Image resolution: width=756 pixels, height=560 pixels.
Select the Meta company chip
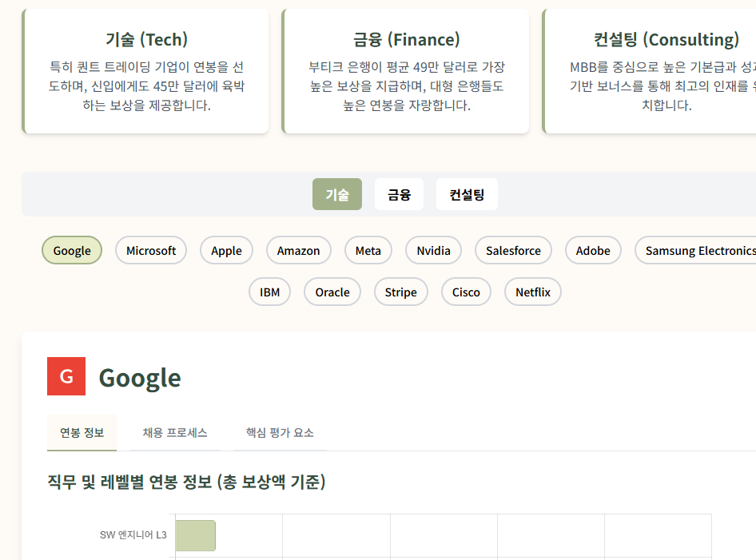[368, 250]
